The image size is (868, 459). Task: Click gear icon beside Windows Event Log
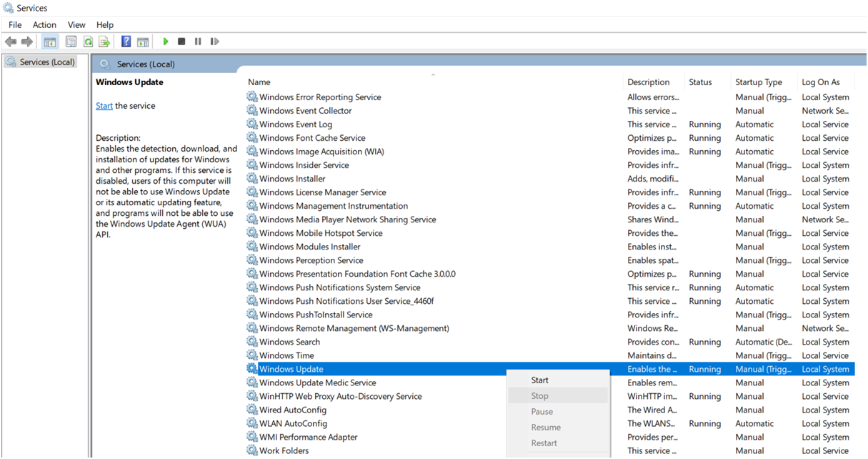pyautogui.click(x=252, y=124)
